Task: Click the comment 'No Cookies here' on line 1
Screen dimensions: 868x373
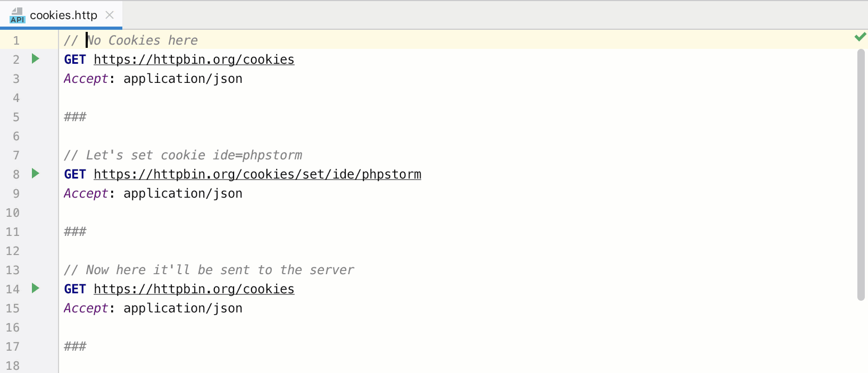Action: point(143,40)
